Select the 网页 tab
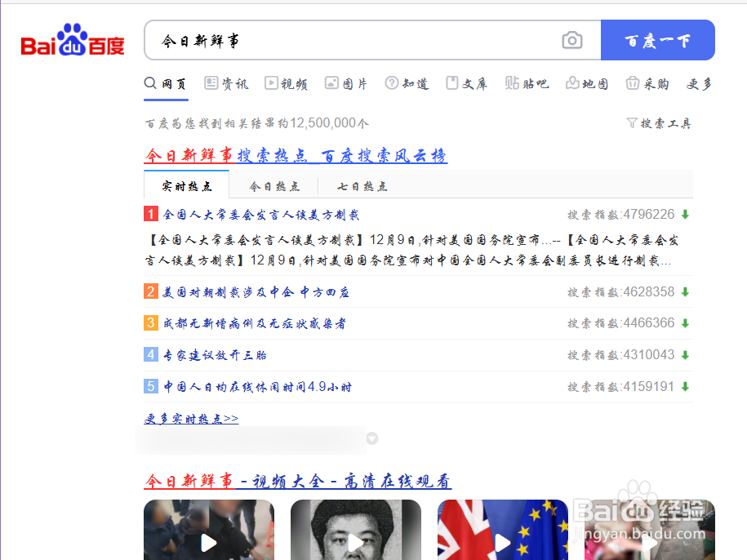The height and width of the screenshot is (560, 747). 165,84
